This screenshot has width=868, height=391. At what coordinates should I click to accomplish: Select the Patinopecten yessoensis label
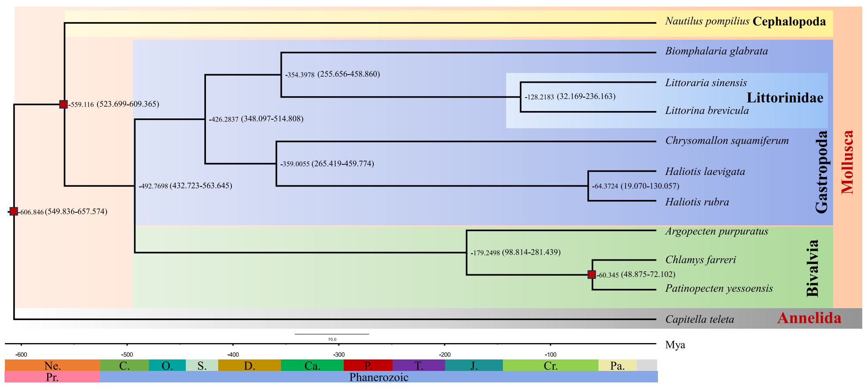[719, 289]
